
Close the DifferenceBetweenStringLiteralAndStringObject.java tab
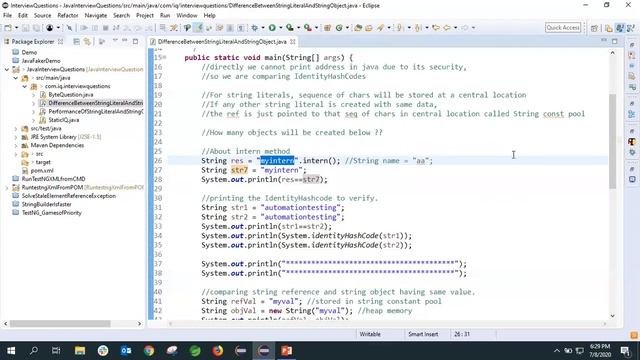pos(293,42)
